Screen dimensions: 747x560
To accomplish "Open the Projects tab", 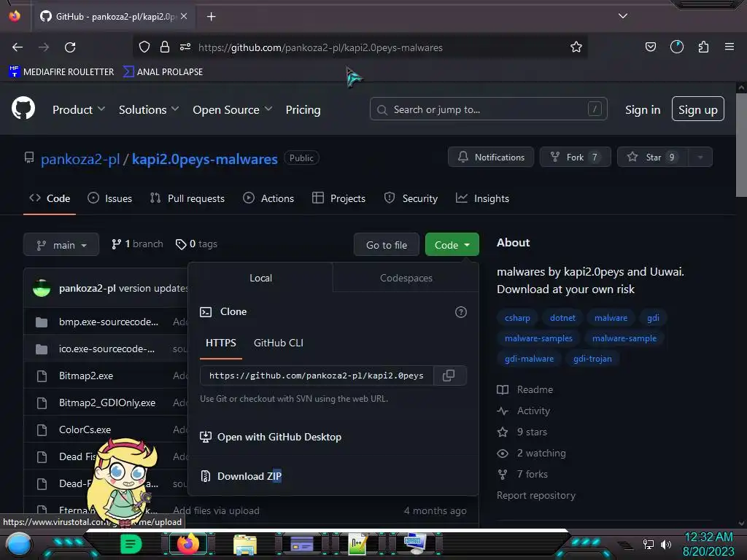I will pyautogui.click(x=338, y=198).
